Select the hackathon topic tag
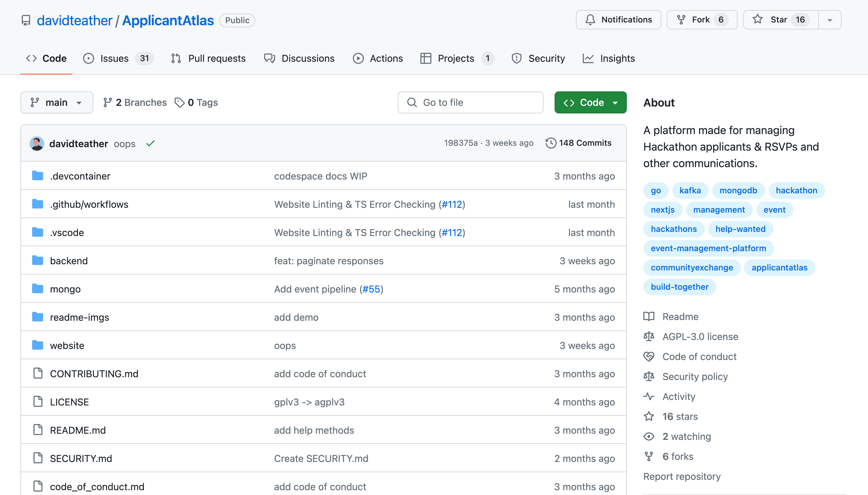Screen dimensions: 868x495 [x=796, y=190]
